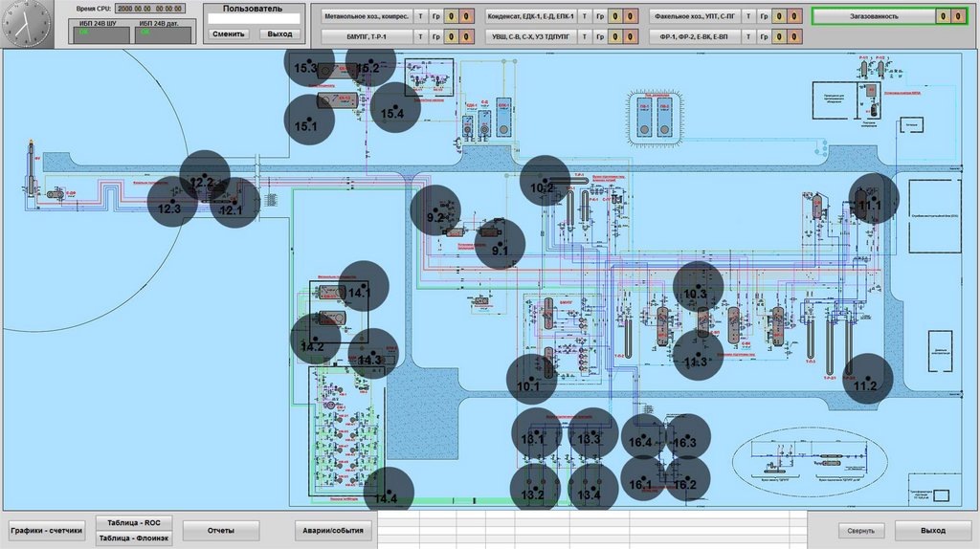Viewport: 980px width, 549px height.
Task: Open Аварии/события log
Action: click(x=333, y=530)
